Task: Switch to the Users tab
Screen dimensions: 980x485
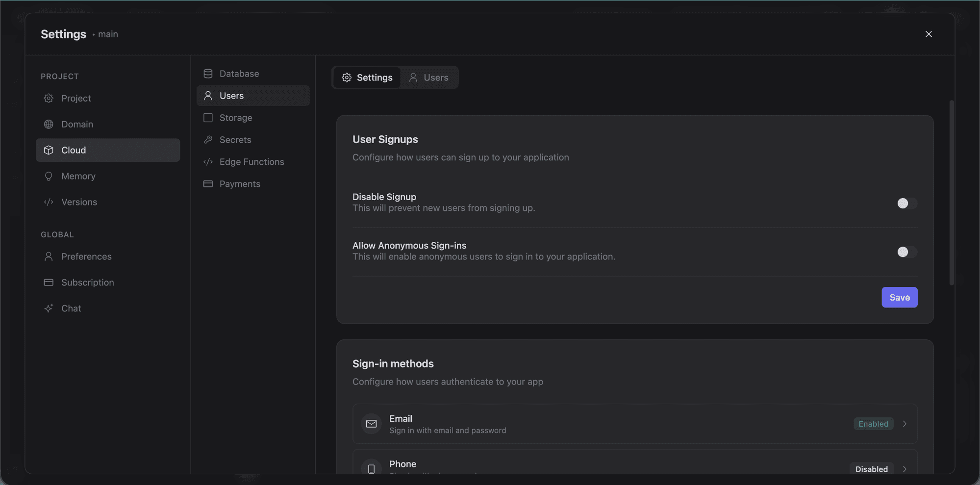Action: (428, 77)
